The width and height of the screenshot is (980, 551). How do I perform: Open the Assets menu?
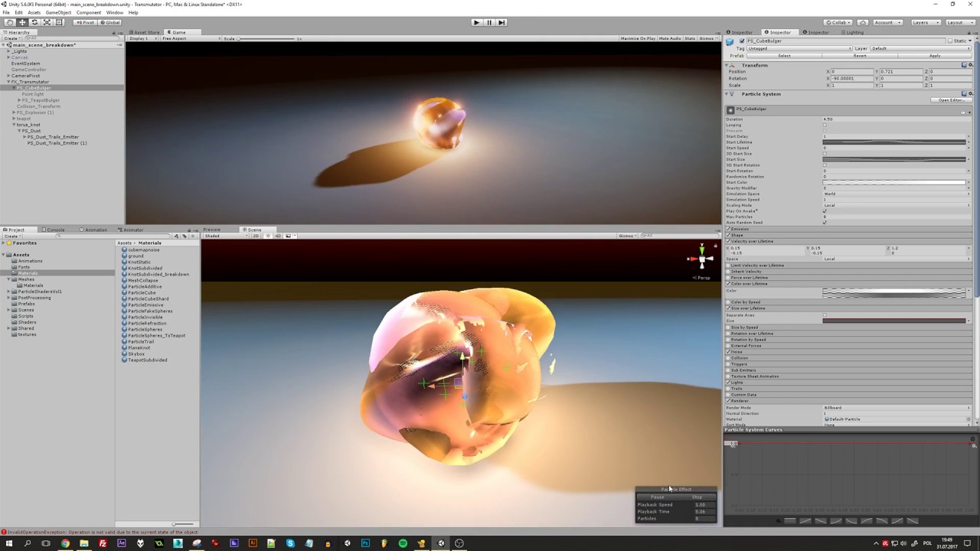[x=34, y=13]
